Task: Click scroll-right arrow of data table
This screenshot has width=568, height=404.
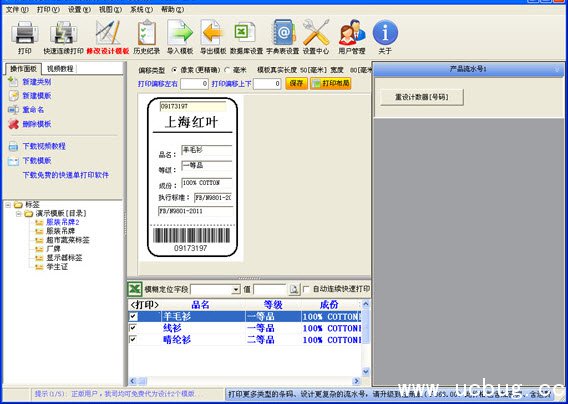Action: coord(357,381)
